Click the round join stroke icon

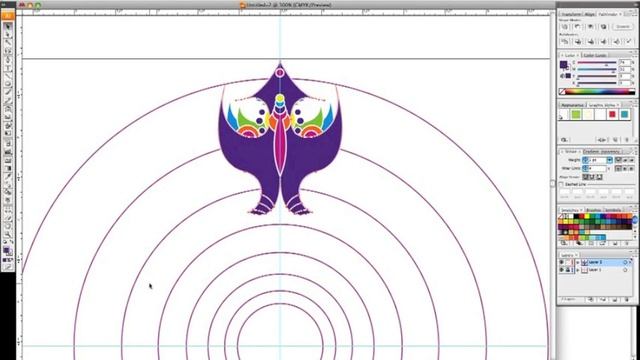[x=624, y=169]
